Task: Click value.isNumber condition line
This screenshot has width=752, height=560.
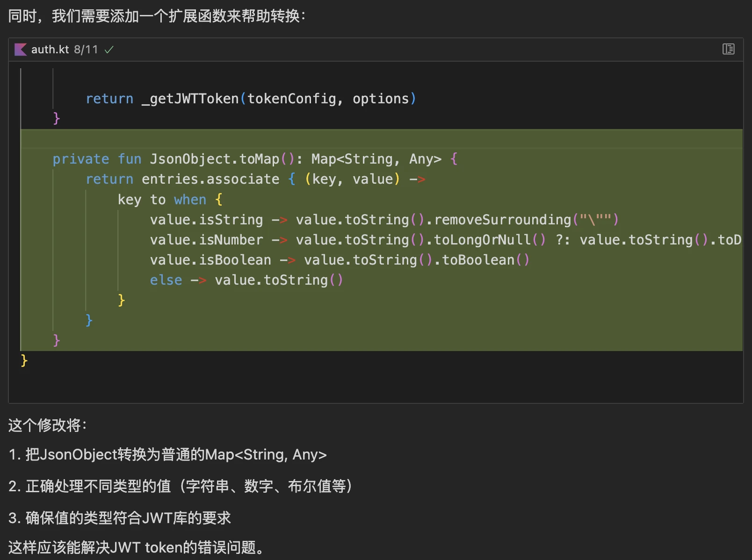Action: [x=206, y=240]
